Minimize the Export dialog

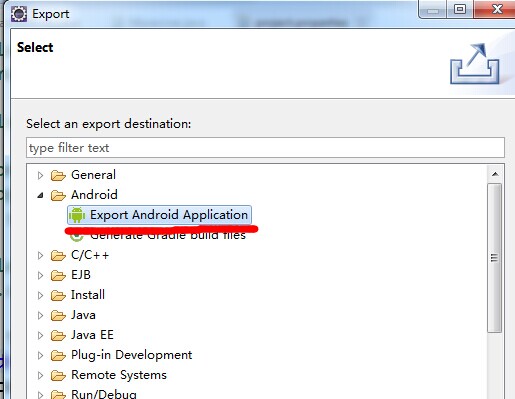click(x=433, y=10)
